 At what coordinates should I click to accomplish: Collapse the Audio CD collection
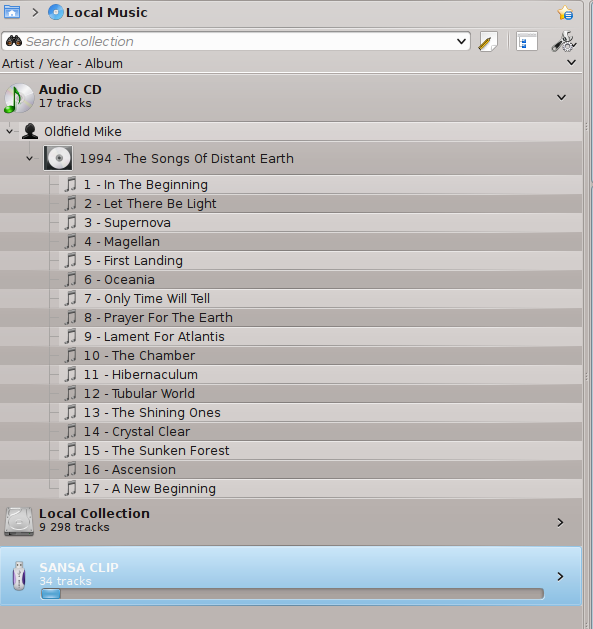pos(561,97)
